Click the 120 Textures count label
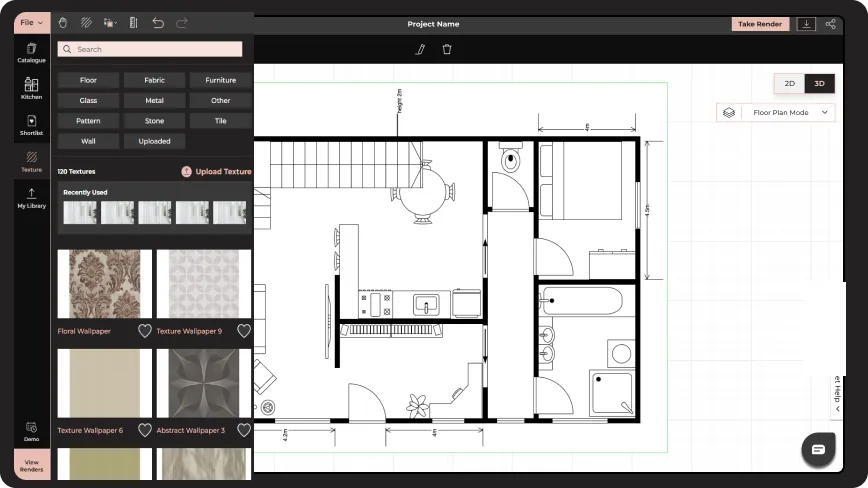868x488 pixels. coord(76,172)
